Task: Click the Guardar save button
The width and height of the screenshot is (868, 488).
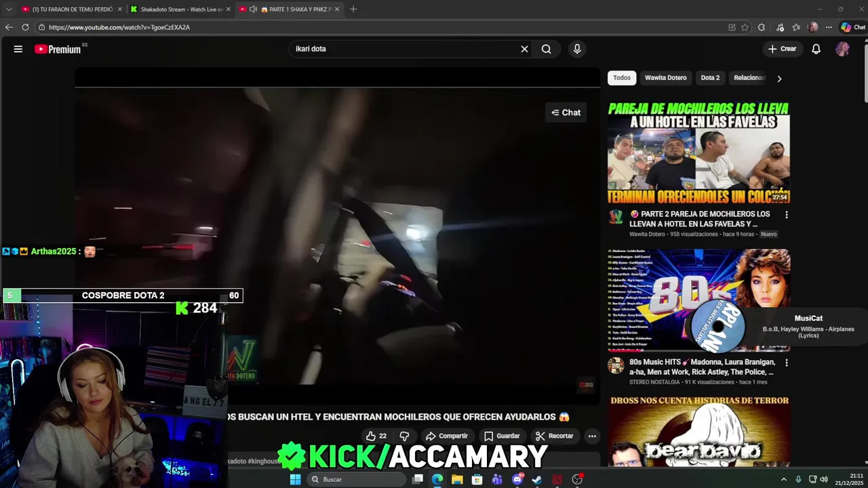Action: (502, 436)
